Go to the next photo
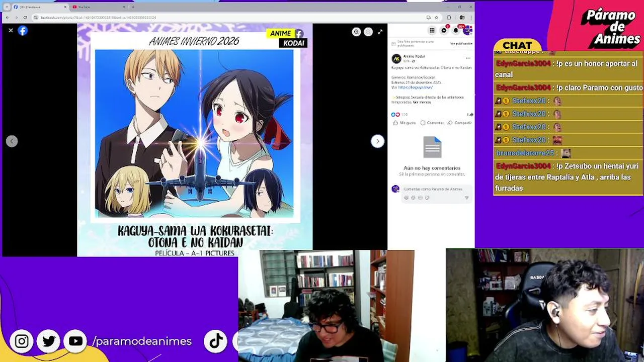 [x=377, y=141]
